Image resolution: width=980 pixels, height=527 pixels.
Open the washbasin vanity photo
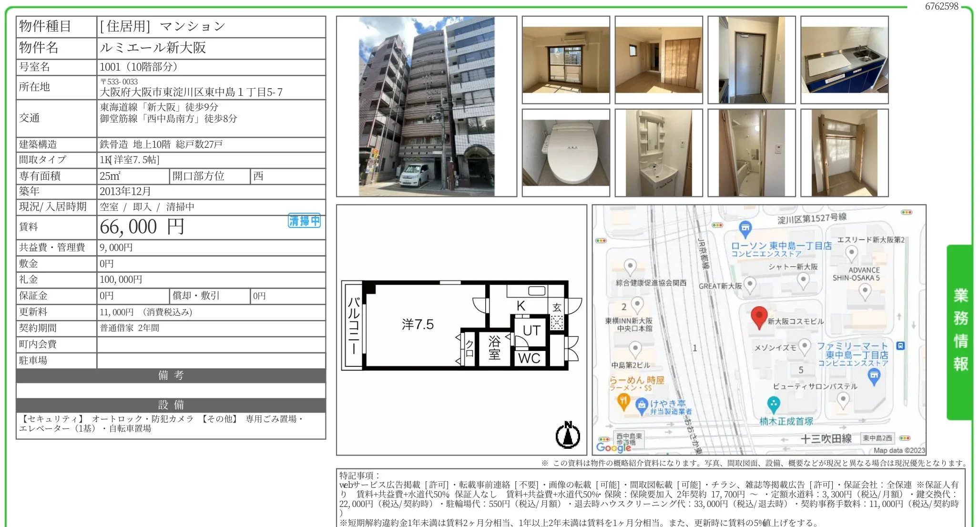pyautogui.click(x=658, y=153)
